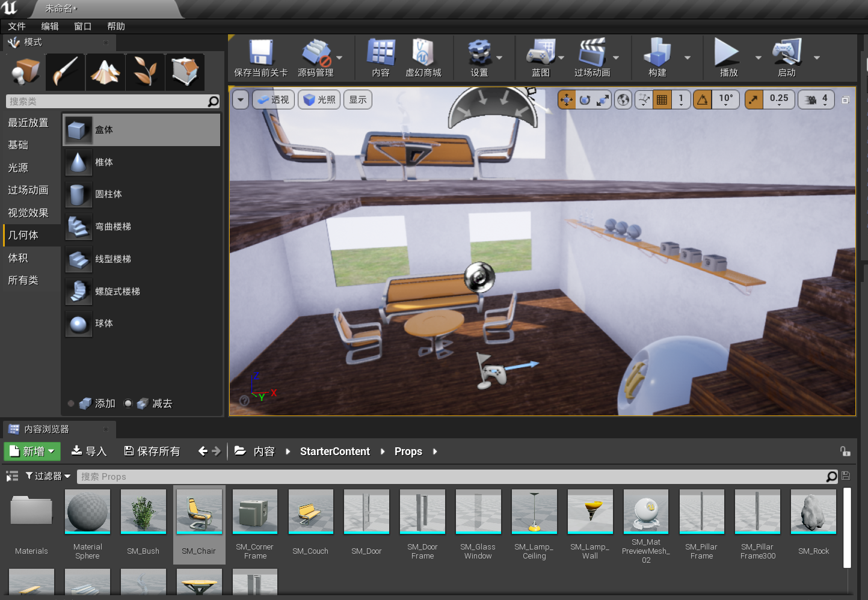Click 新增 add new button
The height and width of the screenshot is (600, 868).
point(32,452)
